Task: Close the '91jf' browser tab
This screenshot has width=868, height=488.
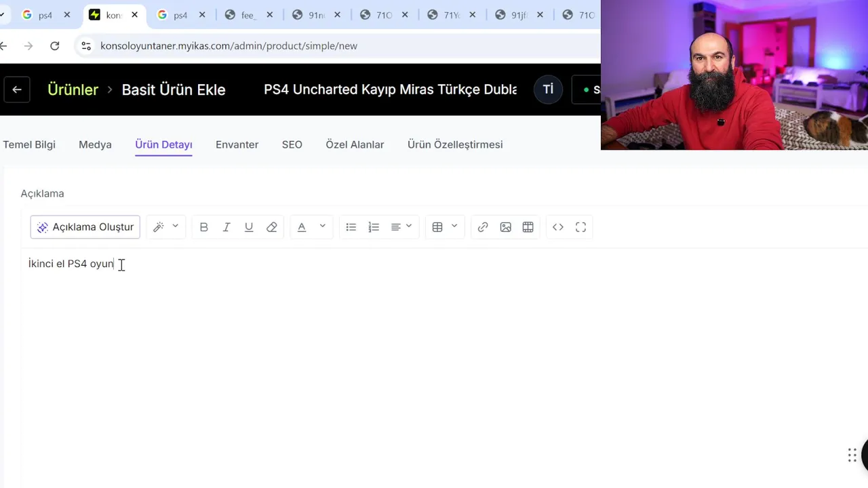Action: (540, 15)
